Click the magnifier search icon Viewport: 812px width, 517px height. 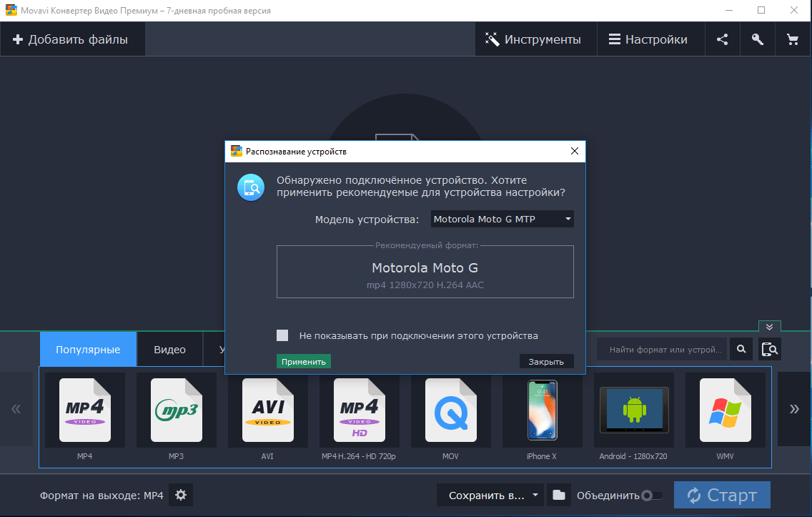[741, 349]
